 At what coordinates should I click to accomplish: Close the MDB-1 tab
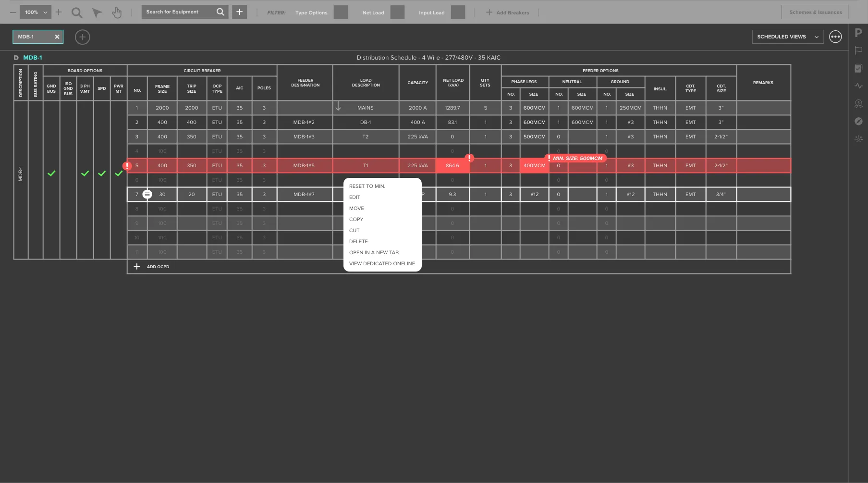click(x=57, y=37)
